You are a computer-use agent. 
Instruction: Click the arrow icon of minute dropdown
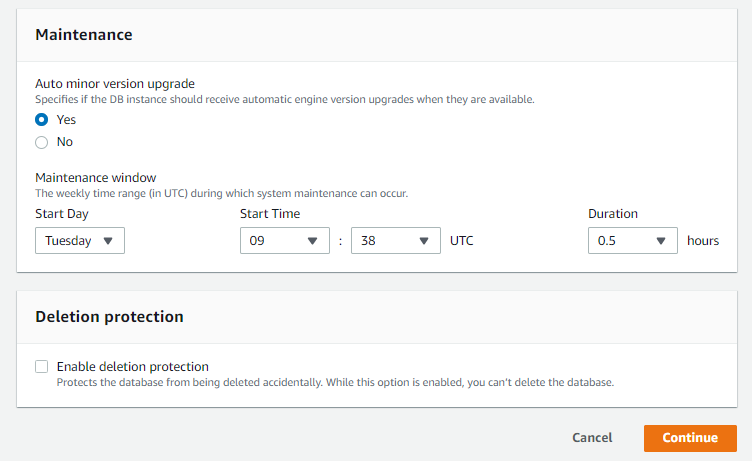click(424, 241)
